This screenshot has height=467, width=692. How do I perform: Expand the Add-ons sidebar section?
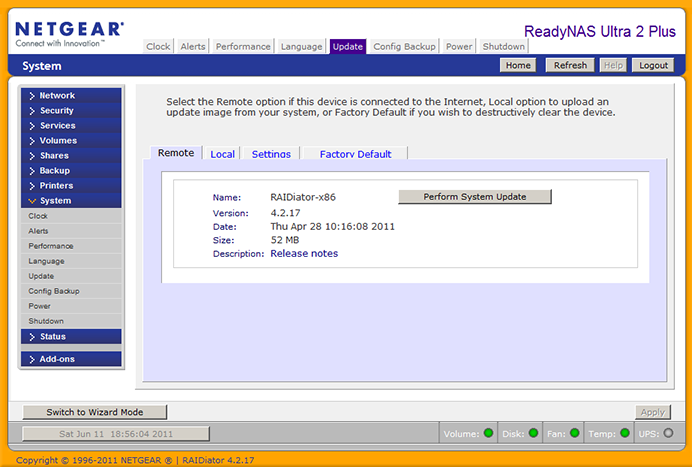tap(71, 359)
